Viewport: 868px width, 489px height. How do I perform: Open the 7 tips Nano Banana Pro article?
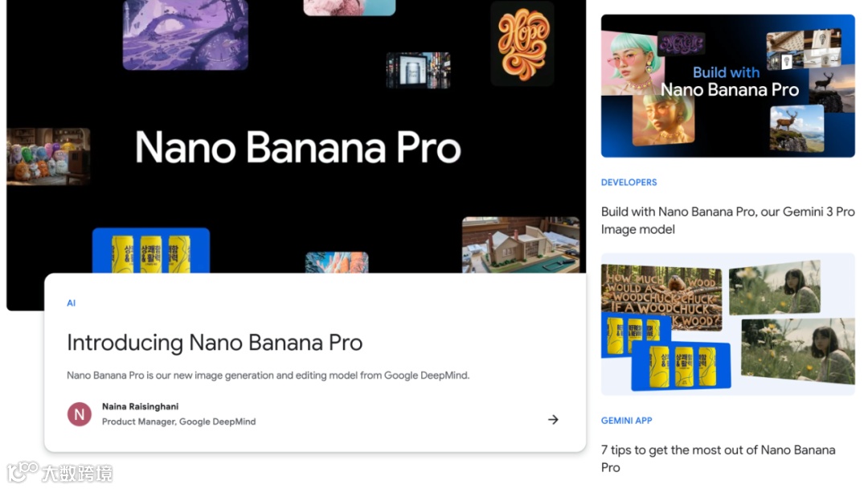click(x=718, y=458)
